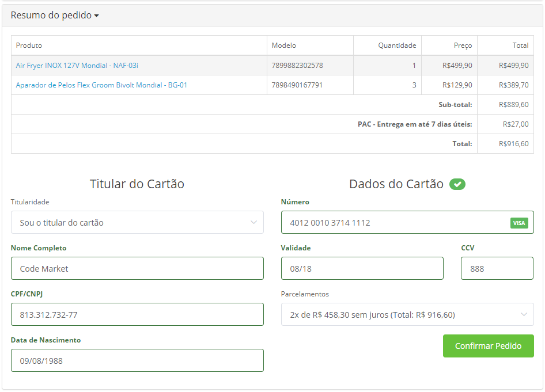545x392 pixels.
Task: Collapse the Resumo do pedido panel
Action: click(55, 16)
